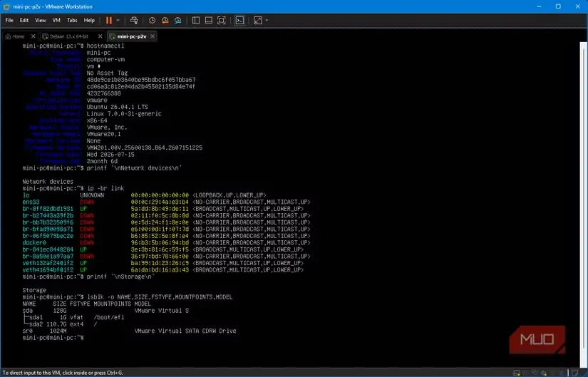Click MAC address '00:0c:29:4a:e3:b4'

160,202
